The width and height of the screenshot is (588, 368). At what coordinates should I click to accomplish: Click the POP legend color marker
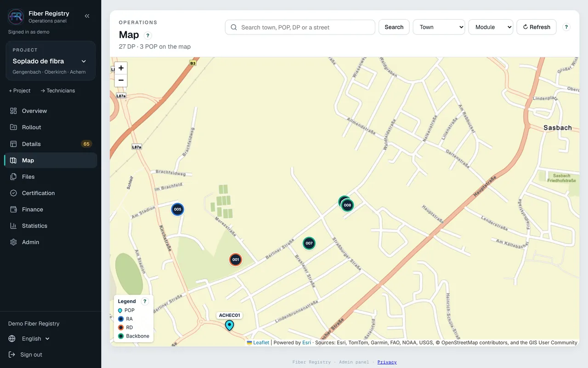pos(120,310)
